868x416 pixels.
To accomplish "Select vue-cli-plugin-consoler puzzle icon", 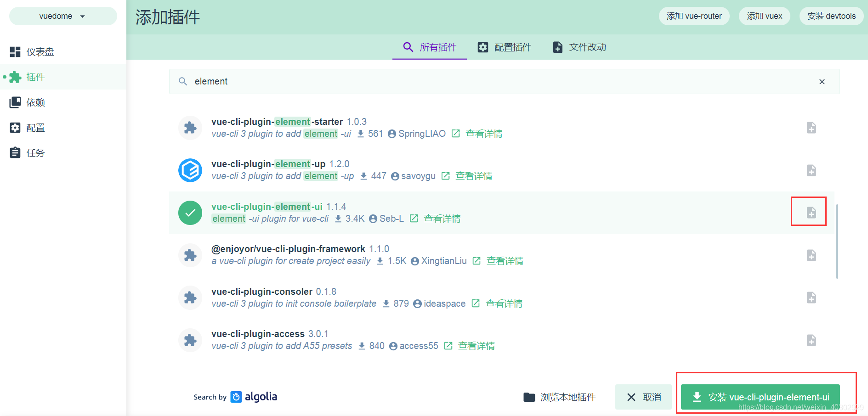I will pyautogui.click(x=190, y=298).
